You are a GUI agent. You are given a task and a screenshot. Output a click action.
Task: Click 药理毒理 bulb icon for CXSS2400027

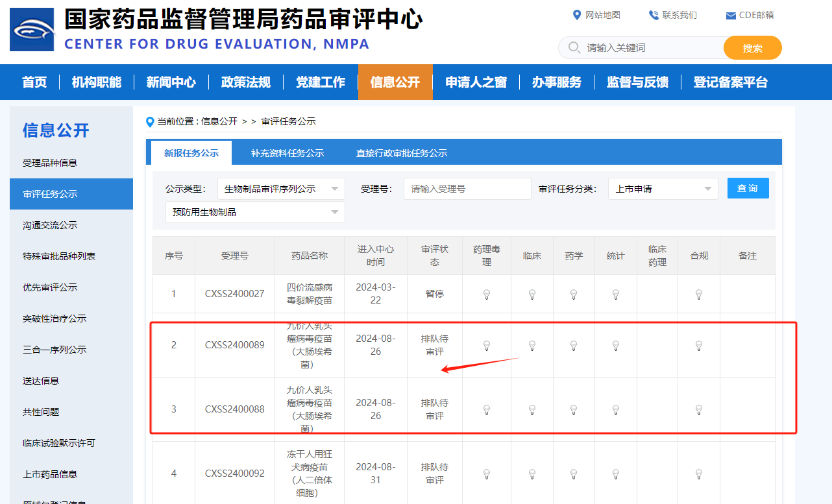coord(487,294)
